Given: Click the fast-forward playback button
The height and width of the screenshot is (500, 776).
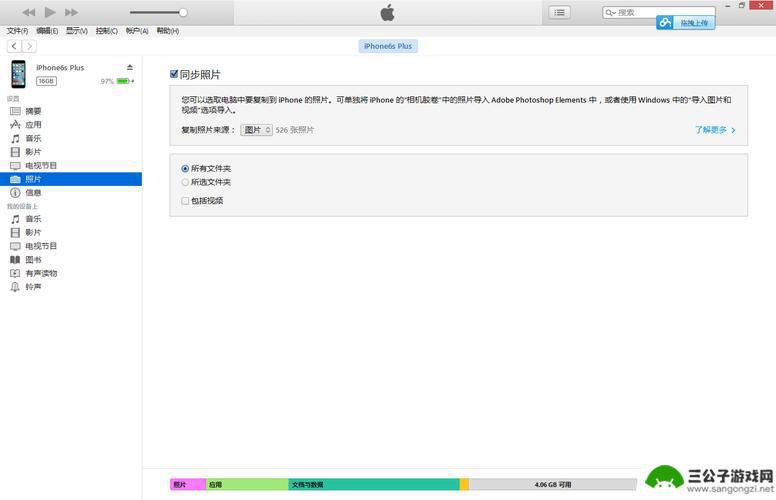Looking at the screenshot, I should pos(72,12).
